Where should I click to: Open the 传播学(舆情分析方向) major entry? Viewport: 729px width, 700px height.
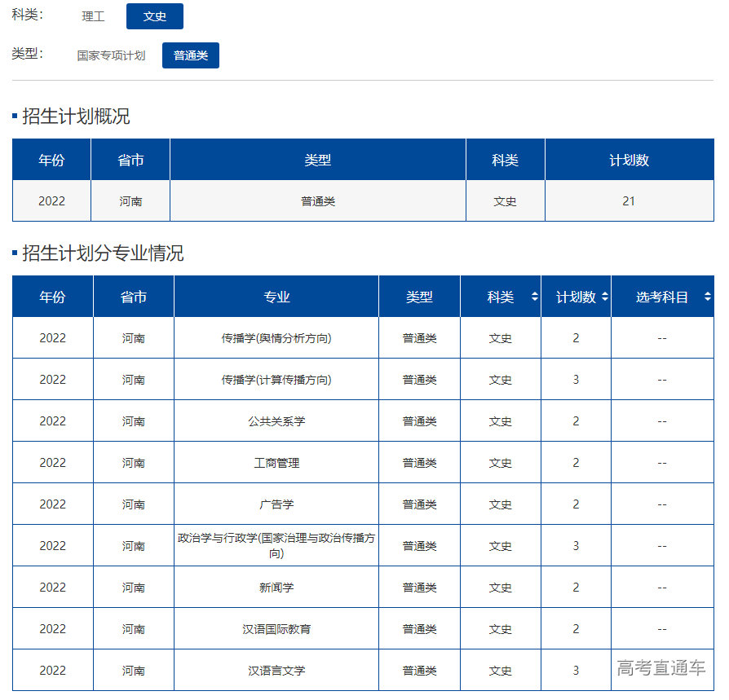pos(276,337)
